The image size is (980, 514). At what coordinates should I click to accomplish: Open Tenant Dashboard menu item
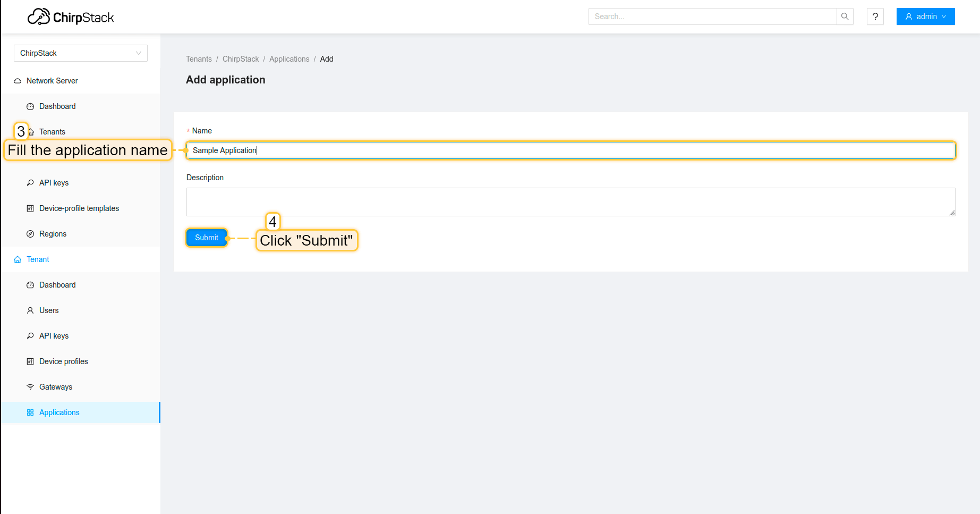57,285
